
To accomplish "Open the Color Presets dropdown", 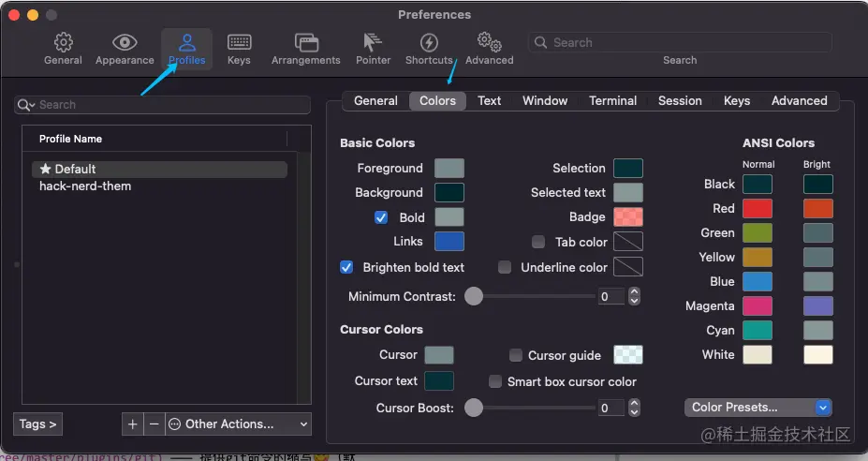I will point(758,408).
